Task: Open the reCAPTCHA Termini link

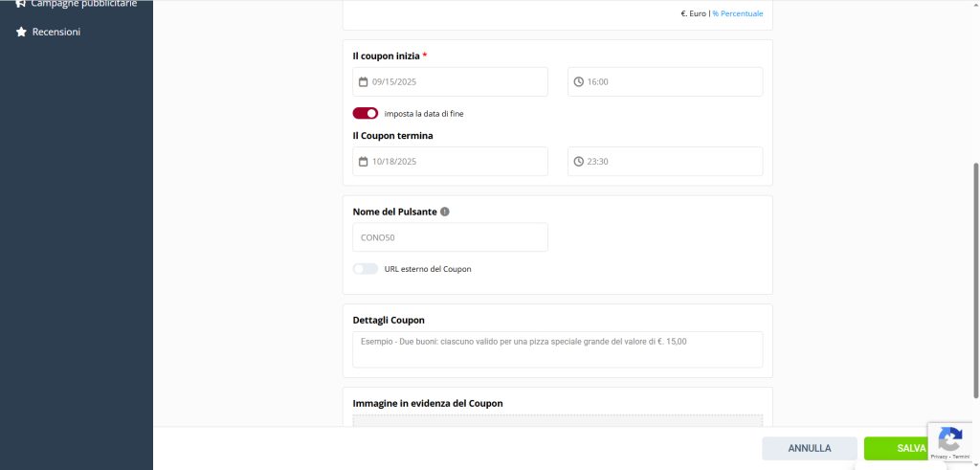Action: [961, 457]
